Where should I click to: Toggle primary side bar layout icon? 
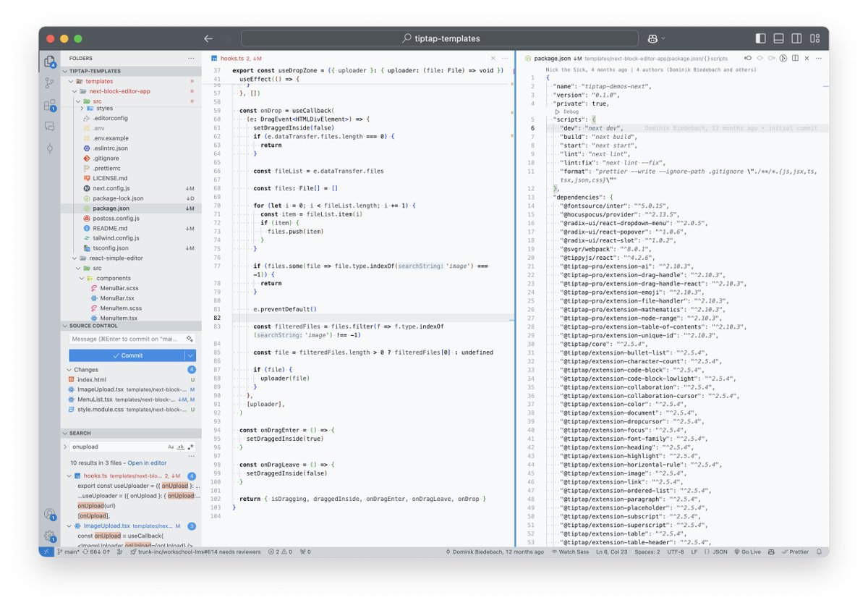[x=760, y=38]
